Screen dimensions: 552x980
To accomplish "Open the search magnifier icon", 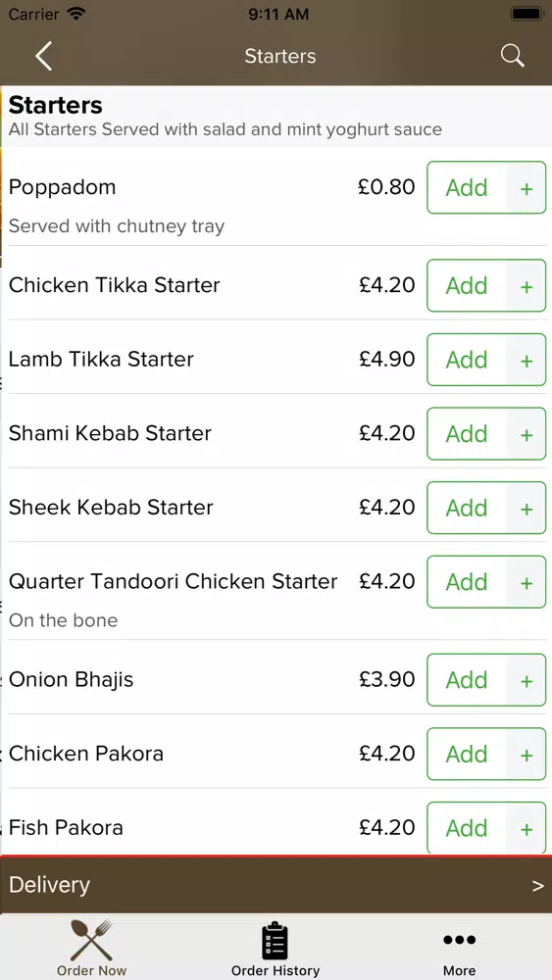I will 512,56.
